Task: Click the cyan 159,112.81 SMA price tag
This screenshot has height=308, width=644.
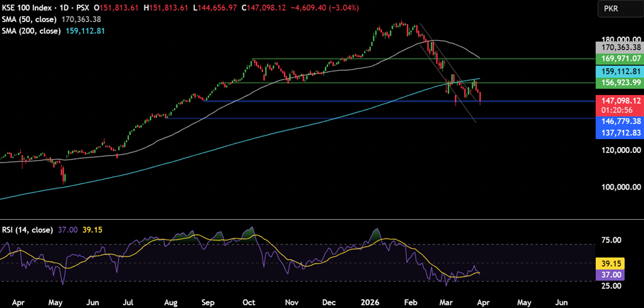Action: (x=619, y=71)
